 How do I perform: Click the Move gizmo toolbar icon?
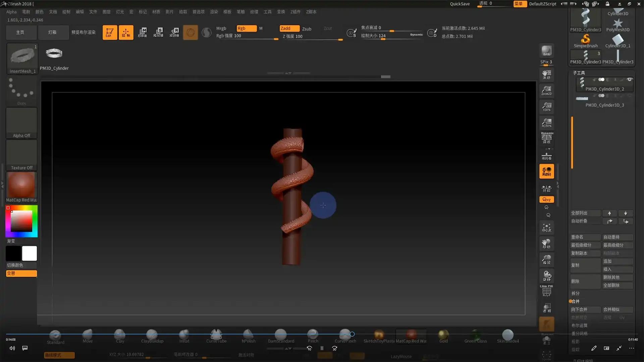coord(142,33)
